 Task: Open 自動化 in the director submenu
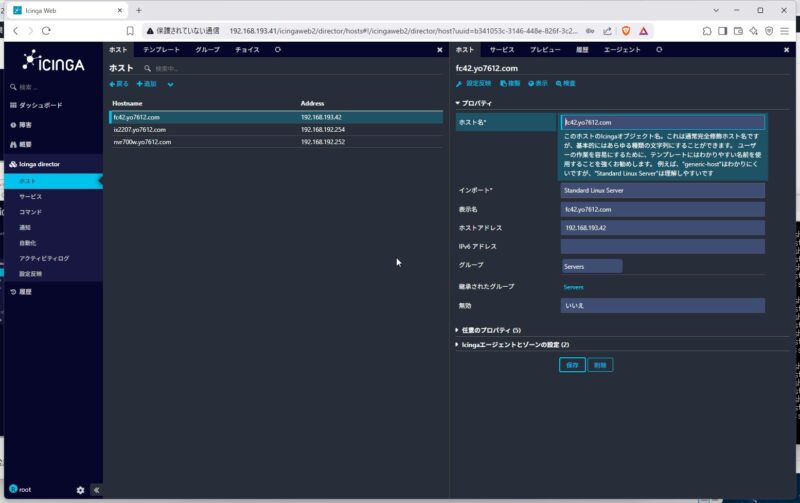point(28,243)
